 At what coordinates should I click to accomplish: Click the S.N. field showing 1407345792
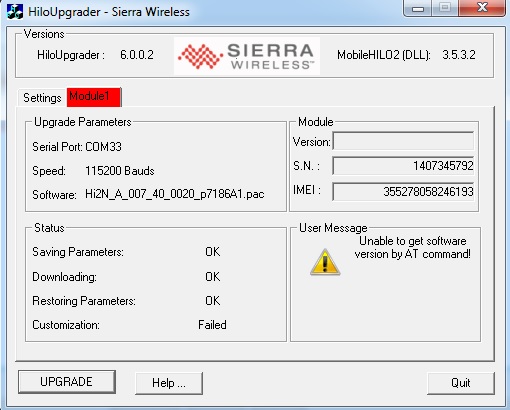pyautogui.click(x=403, y=166)
